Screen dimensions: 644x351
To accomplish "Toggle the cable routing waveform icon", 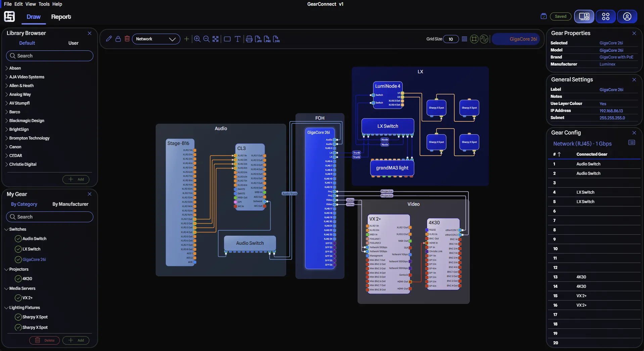I will (484, 39).
